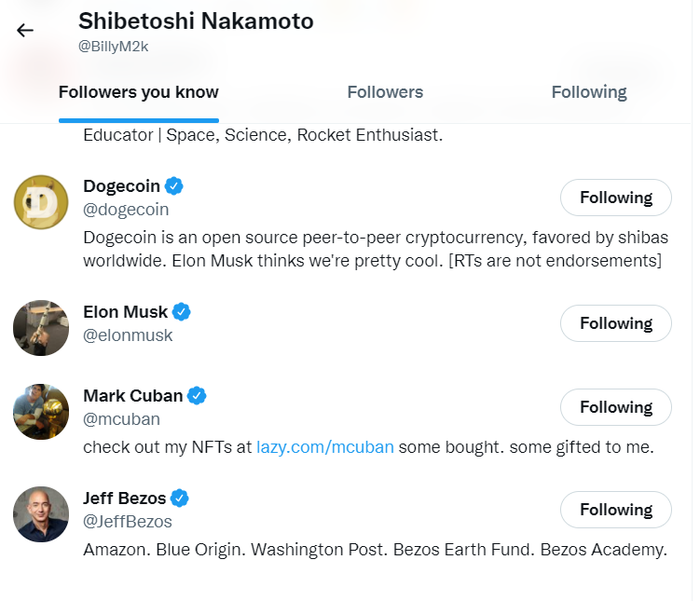Open Dogecoin's profile avatar
This screenshot has width=700, height=601.
pyautogui.click(x=41, y=202)
